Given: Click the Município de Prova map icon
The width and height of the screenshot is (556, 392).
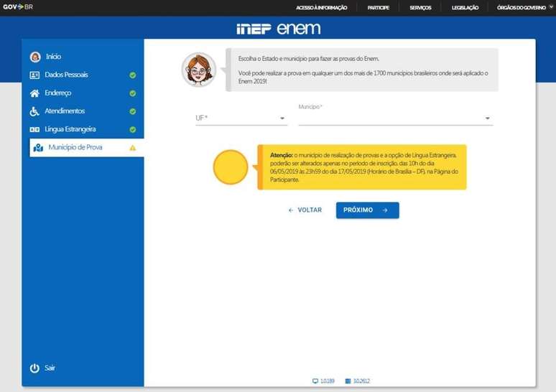Looking at the screenshot, I should click(x=38, y=147).
